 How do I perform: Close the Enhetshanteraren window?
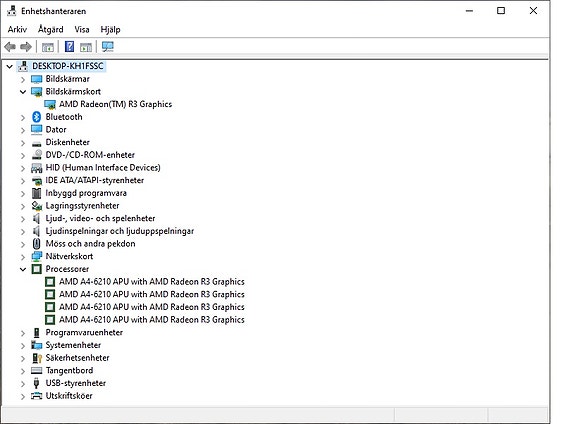click(534, 11)
